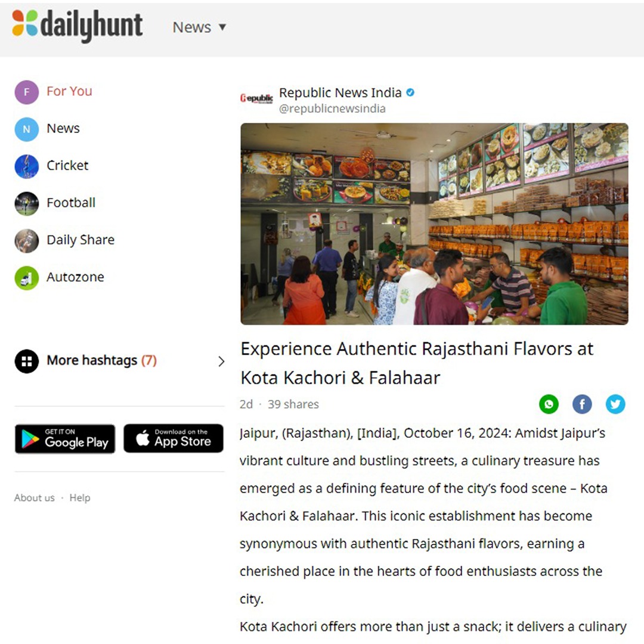Screen dimensions: 644x644
Task: Open the News sidebar item
Action: pyautogui.click(x=63, y=129)
